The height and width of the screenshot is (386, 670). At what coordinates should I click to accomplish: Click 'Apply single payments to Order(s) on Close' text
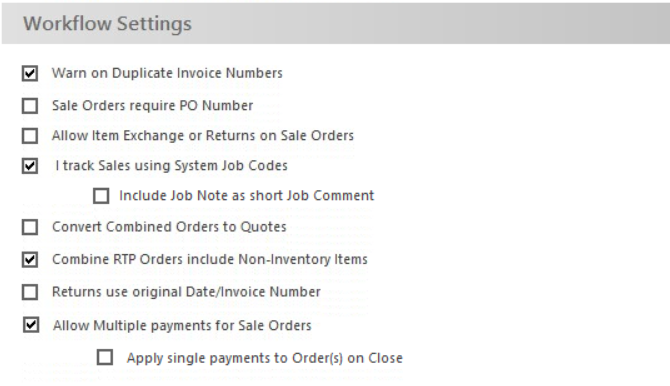(x=264, y=358)
